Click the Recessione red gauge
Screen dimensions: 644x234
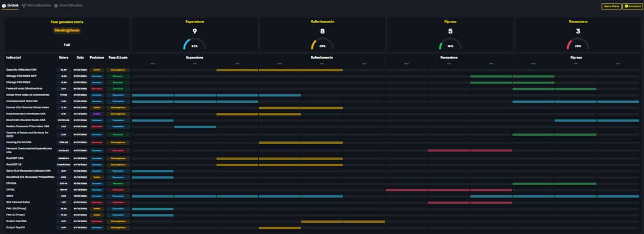[578, 44]
